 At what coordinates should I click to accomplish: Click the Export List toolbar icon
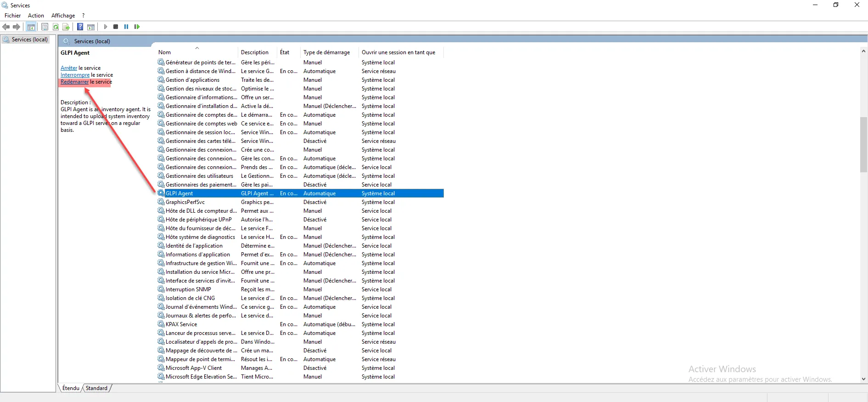click(66, 27)
